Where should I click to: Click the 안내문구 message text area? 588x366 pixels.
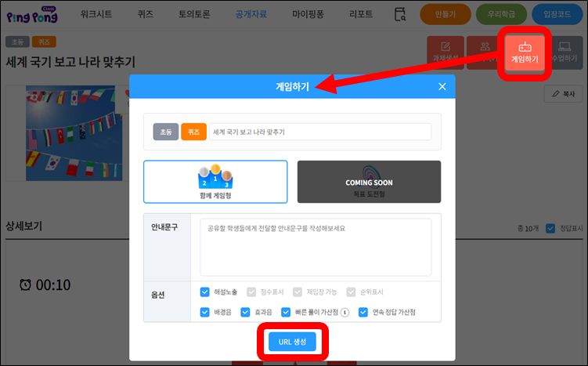click(316, 246)
